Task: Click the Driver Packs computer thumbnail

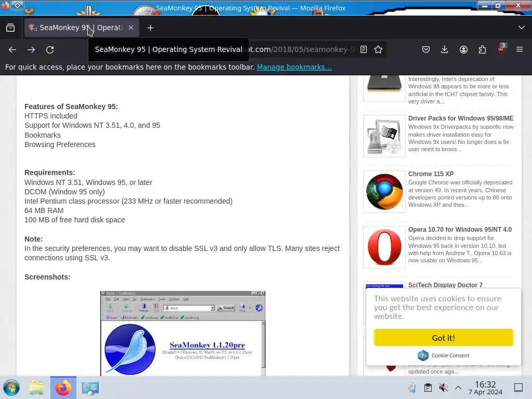Action: tap(384, 136)
